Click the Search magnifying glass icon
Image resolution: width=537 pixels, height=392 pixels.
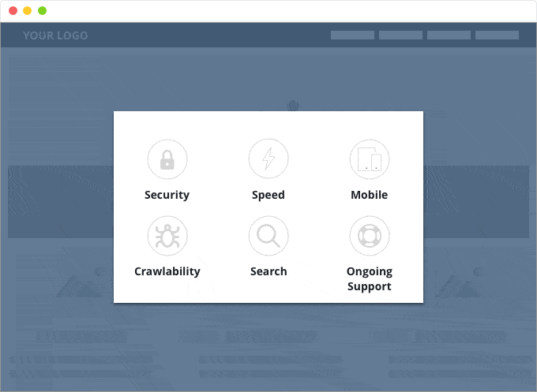point(268,236)
